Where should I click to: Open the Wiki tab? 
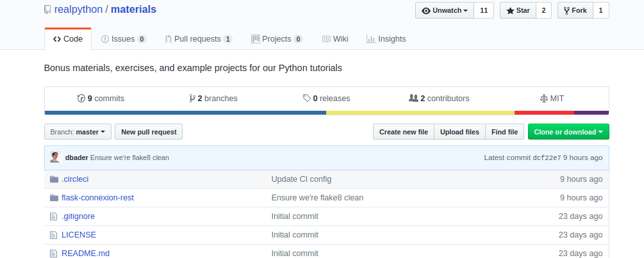click(x=335, y=39)
